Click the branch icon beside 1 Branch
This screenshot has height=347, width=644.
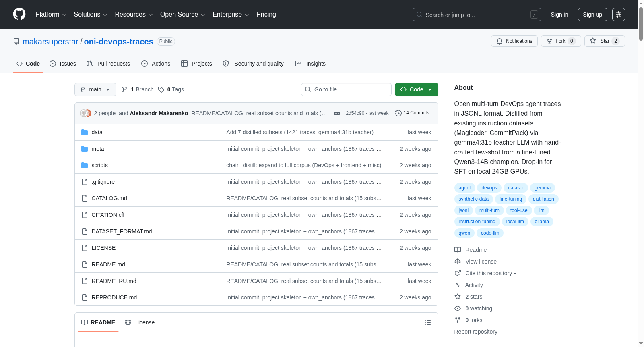(125, 89)
